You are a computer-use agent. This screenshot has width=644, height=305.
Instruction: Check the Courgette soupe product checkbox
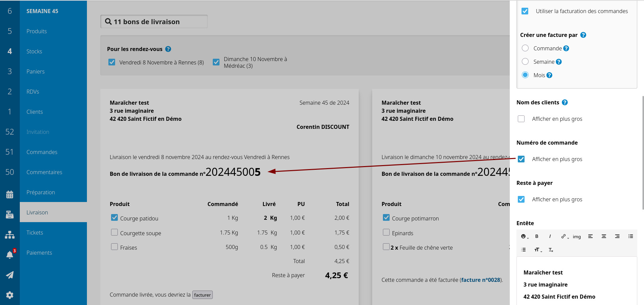[114, 233]
